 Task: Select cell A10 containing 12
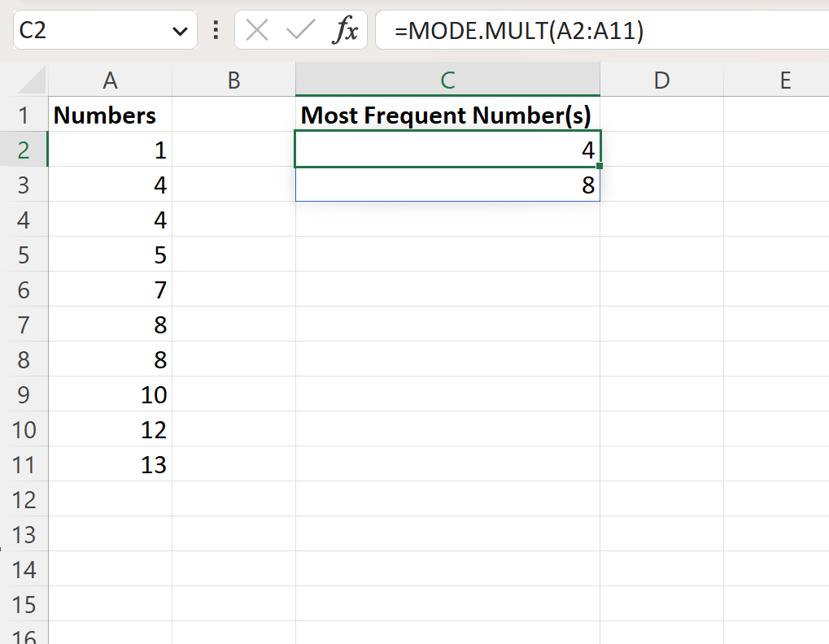tap(110, 430)
